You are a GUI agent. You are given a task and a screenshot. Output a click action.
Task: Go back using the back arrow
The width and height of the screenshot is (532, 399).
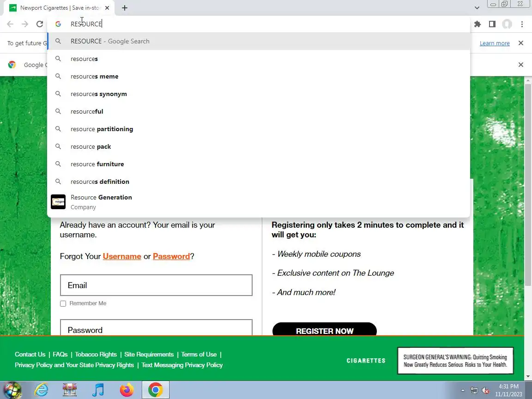(x=10, y=24)
